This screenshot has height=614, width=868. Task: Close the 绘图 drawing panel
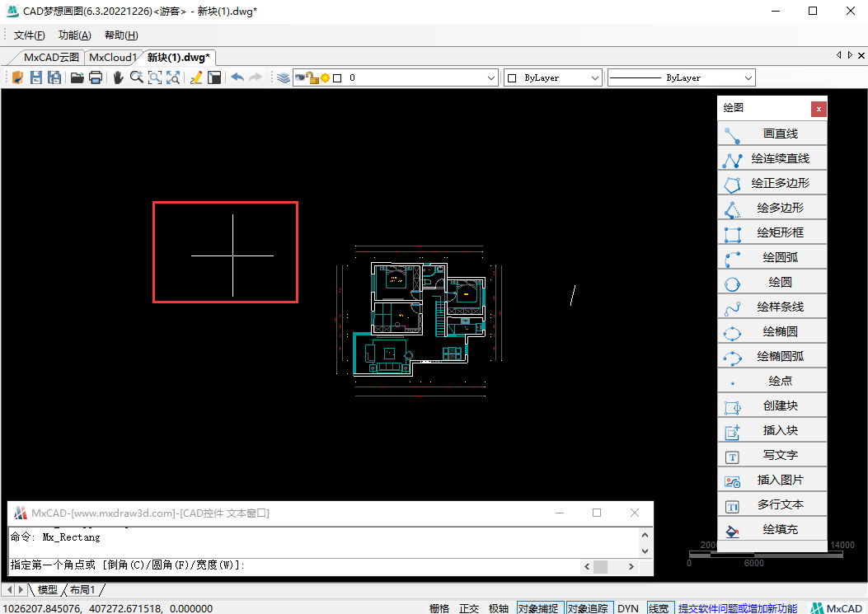pyautogui.click(x=819, y=109)
